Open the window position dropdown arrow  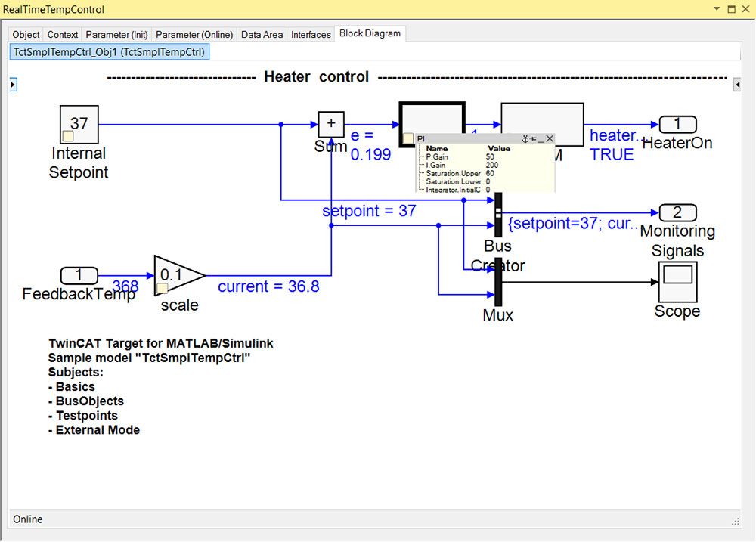click(717, 10)
